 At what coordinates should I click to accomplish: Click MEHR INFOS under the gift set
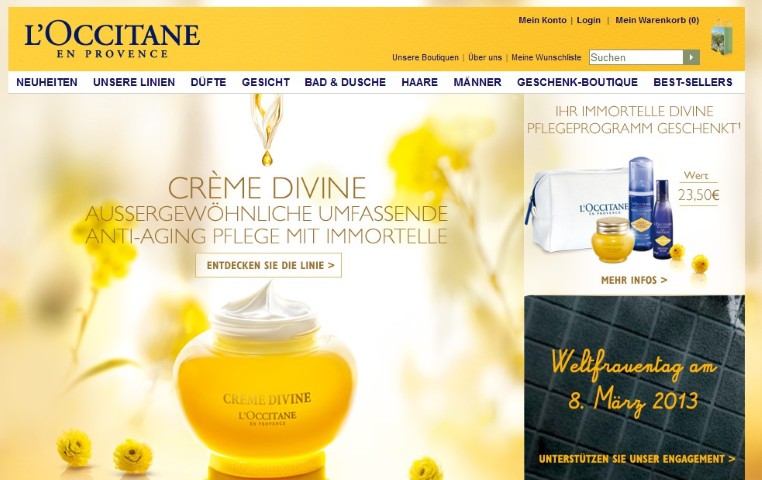click(634, 280)
